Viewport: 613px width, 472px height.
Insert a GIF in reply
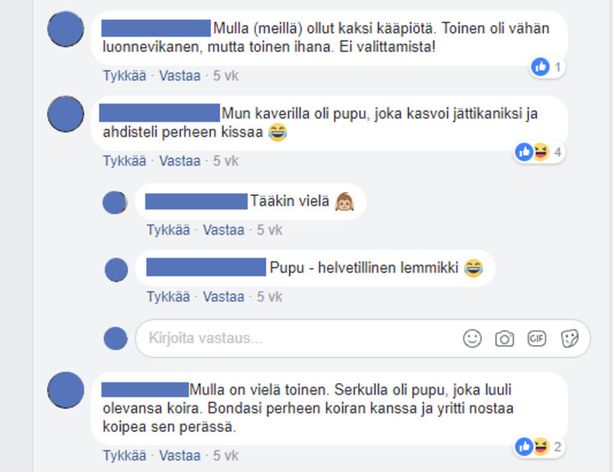(x=537, y=338)
